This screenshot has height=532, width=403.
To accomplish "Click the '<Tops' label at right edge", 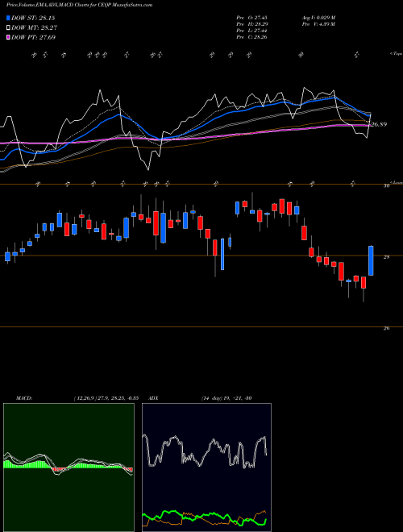I will [397, 54].
